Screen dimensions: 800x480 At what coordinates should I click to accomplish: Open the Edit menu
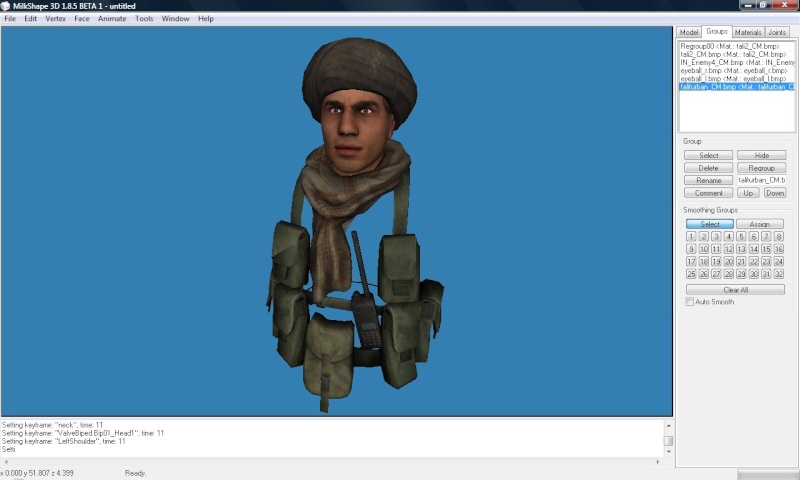pos(31,18)
